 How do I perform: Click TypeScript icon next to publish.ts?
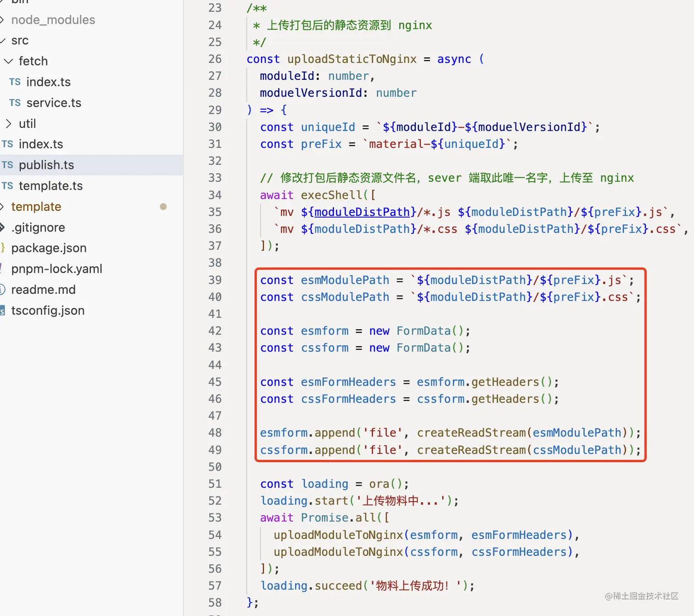(7, 165)
